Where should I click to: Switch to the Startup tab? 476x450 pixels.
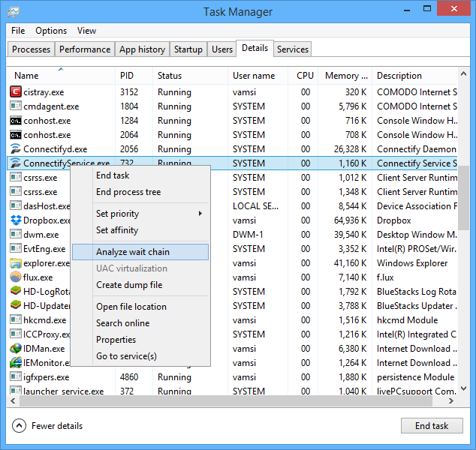tap(188, 49)
